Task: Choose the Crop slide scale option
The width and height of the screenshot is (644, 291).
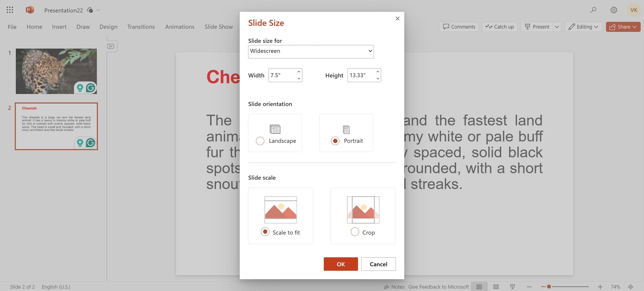Action: [355, 232]
